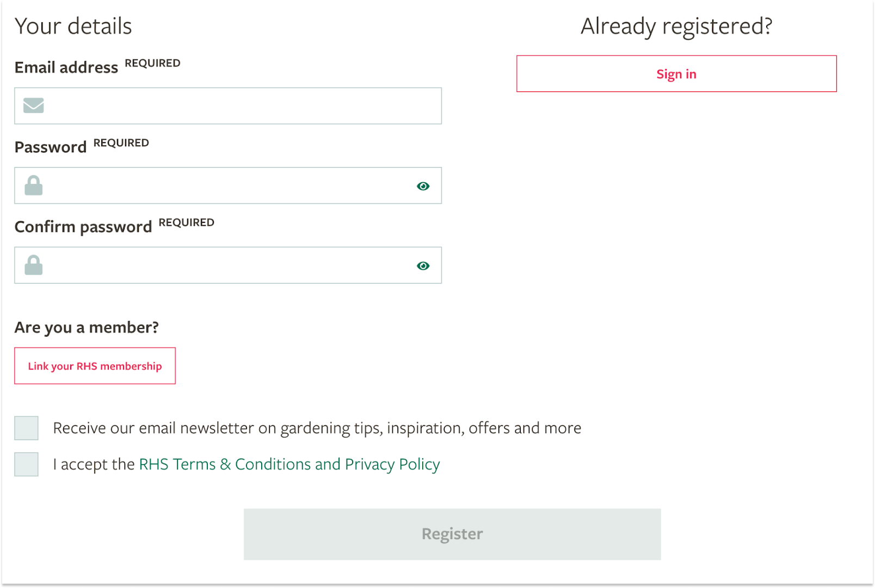The height and width of the screenshot is (588, 875).
Task: Reveal the confirm password with its eye icon
Action: [423, 265]
